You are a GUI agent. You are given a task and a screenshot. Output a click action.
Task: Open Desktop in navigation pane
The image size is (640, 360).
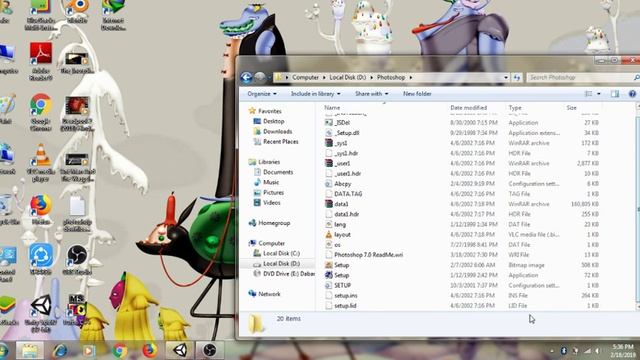point(273,121)
